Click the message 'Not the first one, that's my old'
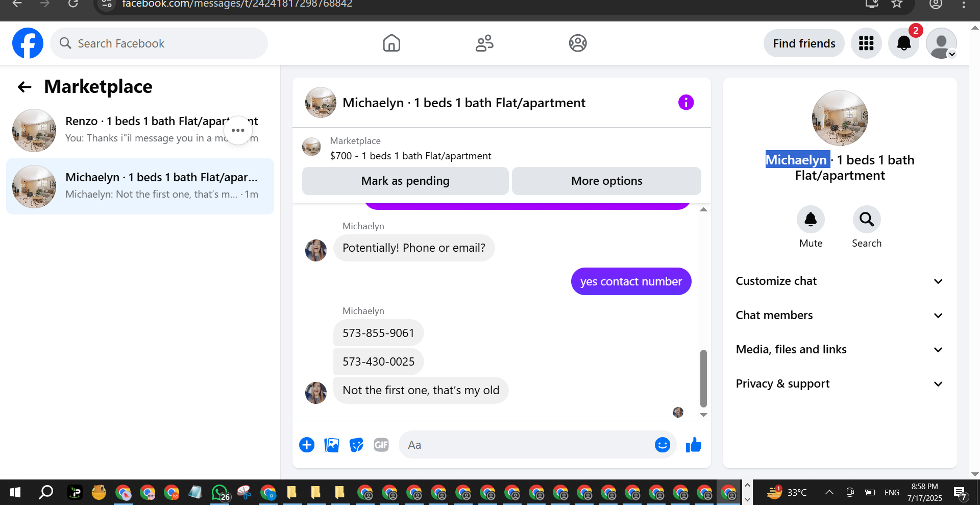This screenshot has height=505, width=980. pos(421,391)
